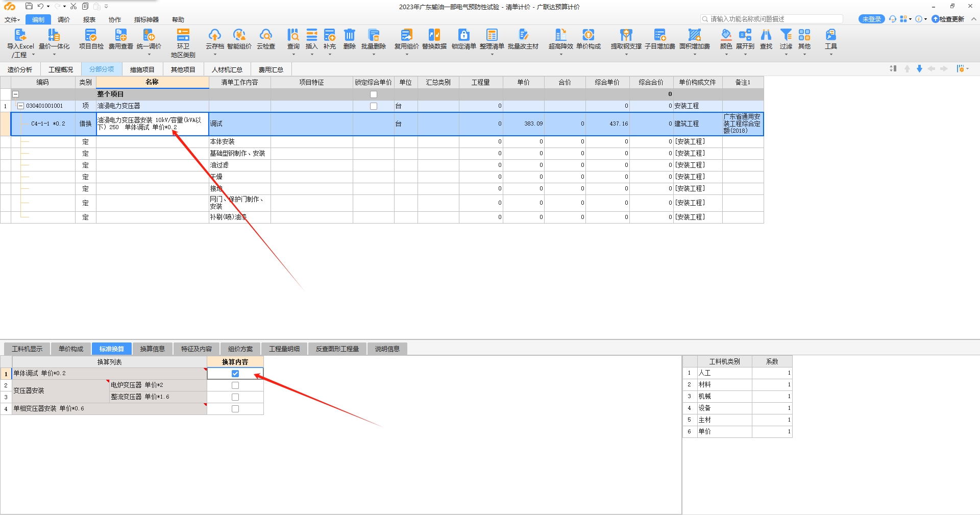This screenshot has height=515, width=980.
Task: Expand dropdown under 整理清单
Action: (x=492, y=54)
